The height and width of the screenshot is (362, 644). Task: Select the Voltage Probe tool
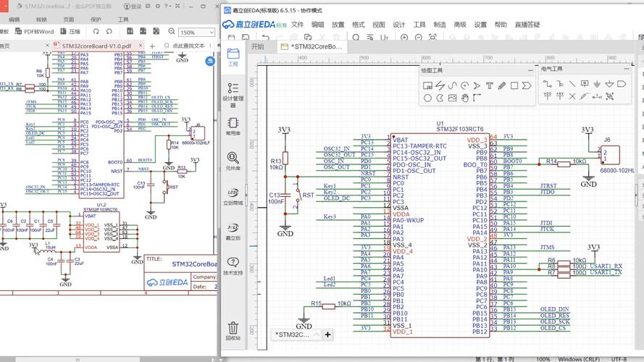click(585, 96)
